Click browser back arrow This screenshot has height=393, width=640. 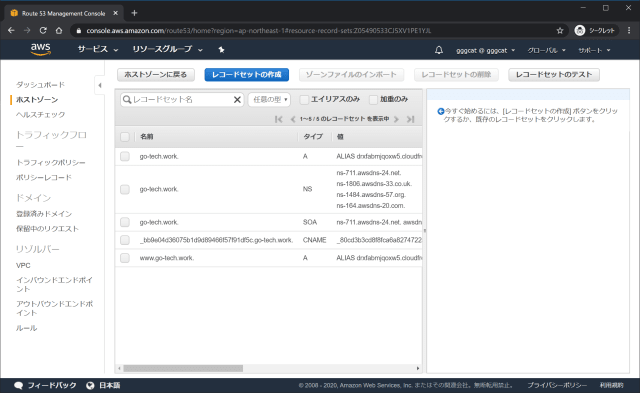coord(11,31)
